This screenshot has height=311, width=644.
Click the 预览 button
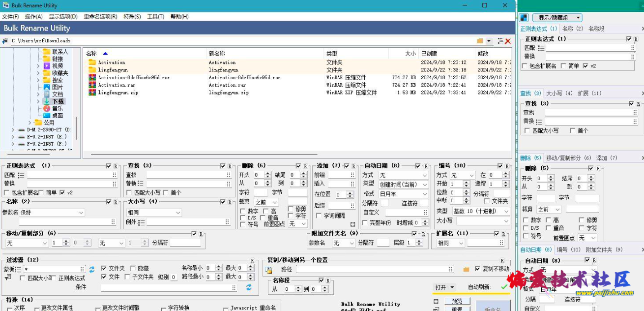pyautogui.click(x=457, y=301)
